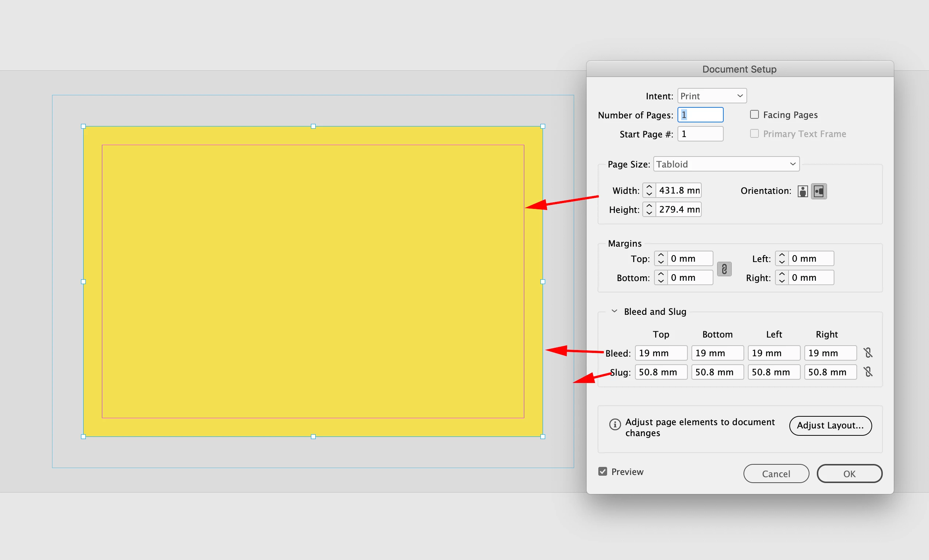Select landscape orientation icon
The image size is (929, 560).
pos(819,191)
